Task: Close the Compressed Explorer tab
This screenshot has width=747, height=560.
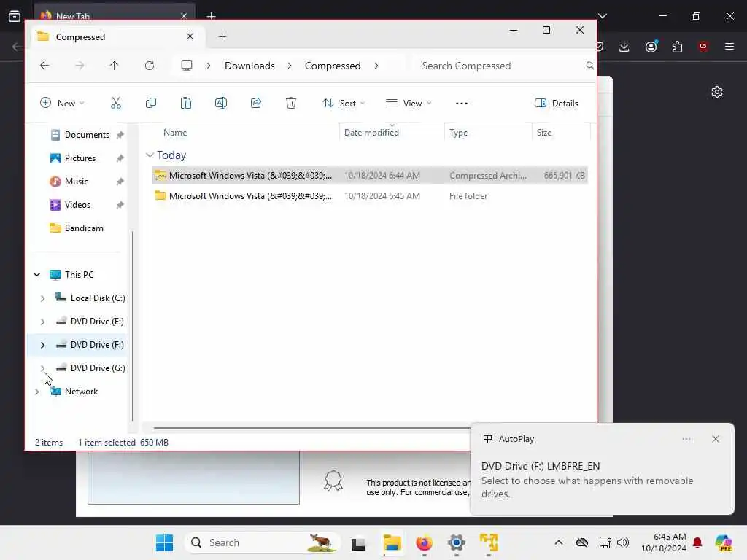Action: (x=190, y=36)
